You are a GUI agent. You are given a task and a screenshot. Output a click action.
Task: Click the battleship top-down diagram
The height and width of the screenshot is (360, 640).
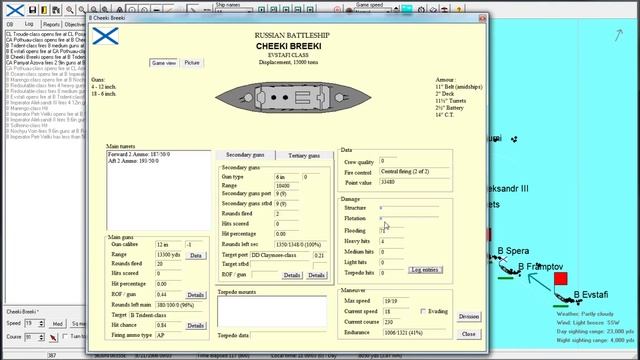tap(293, 98)
